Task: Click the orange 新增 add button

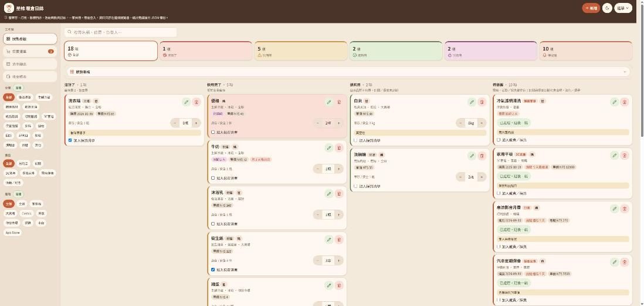Action: point(591,8)
